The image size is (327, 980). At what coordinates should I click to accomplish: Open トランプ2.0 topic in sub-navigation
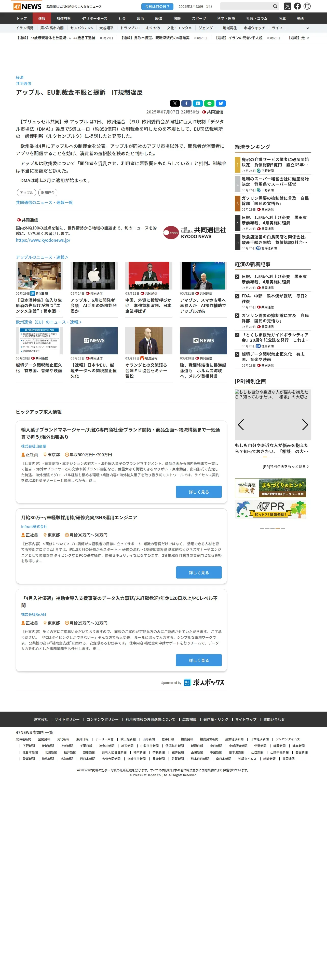point(130,28)
